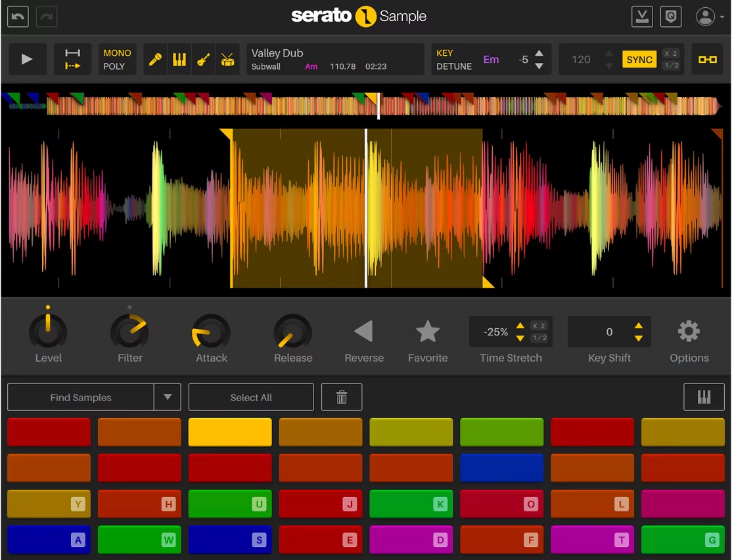The image size is (732, 560).
Task: Select the microphone vocals stem icon
Action: [x=156, y=60]
